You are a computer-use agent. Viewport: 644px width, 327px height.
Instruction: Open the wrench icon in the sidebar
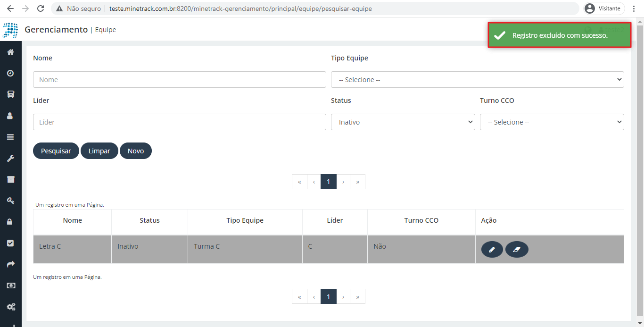[10, 158]
